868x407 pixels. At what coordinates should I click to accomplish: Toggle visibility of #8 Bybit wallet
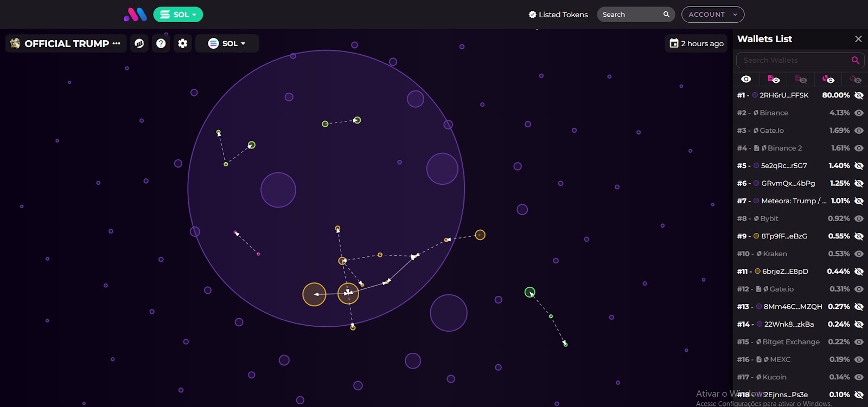[x=859, y=218]
